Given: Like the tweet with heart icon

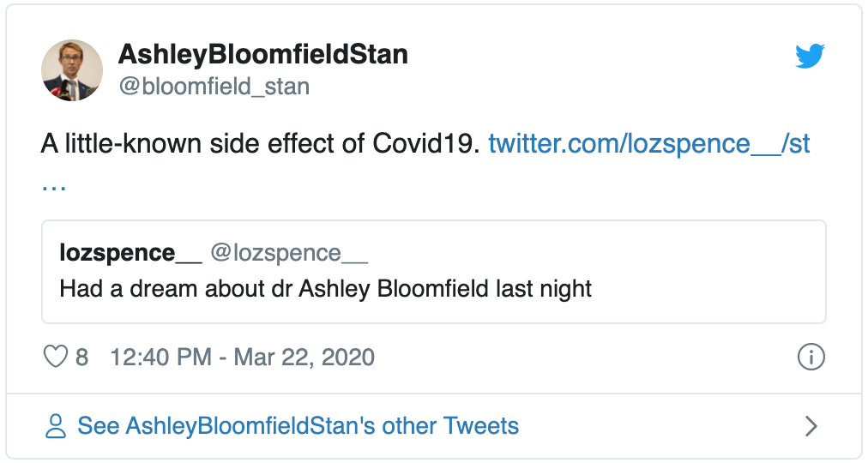Looking at the screenshot, I should click(56, 357).
